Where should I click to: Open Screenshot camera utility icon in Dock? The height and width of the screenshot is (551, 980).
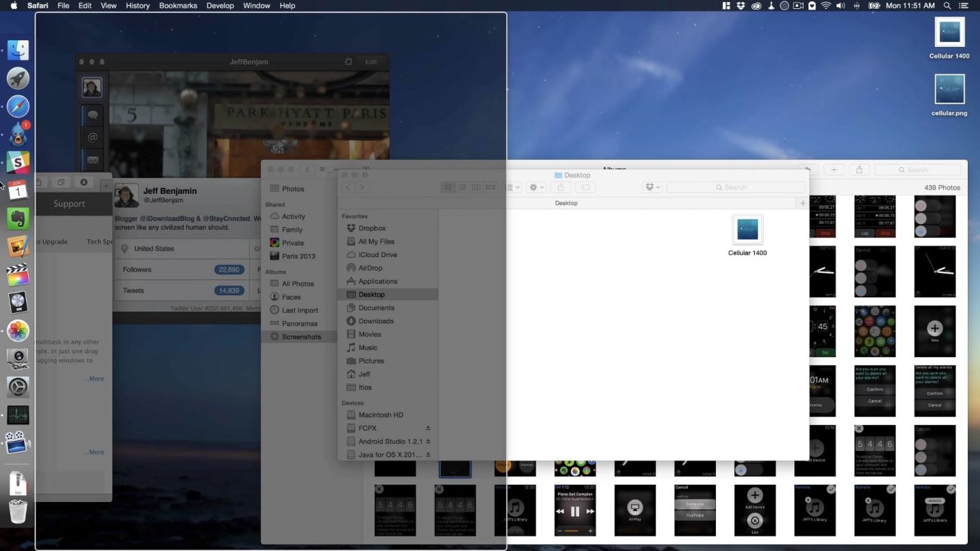pos(18,358)
